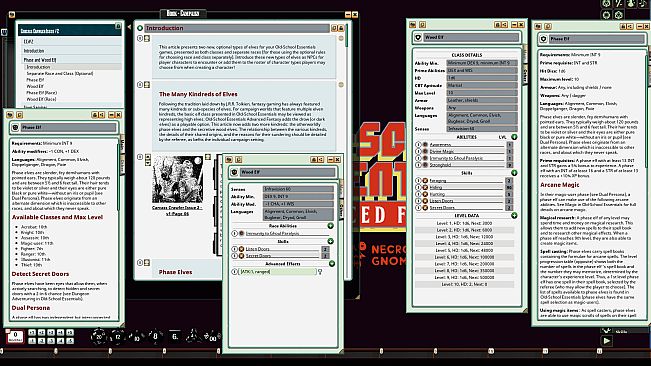Screen dimensions: 651x366
Task: Collapse the sidebar with the arrow left of Introduction
Action: pos(129,27)
